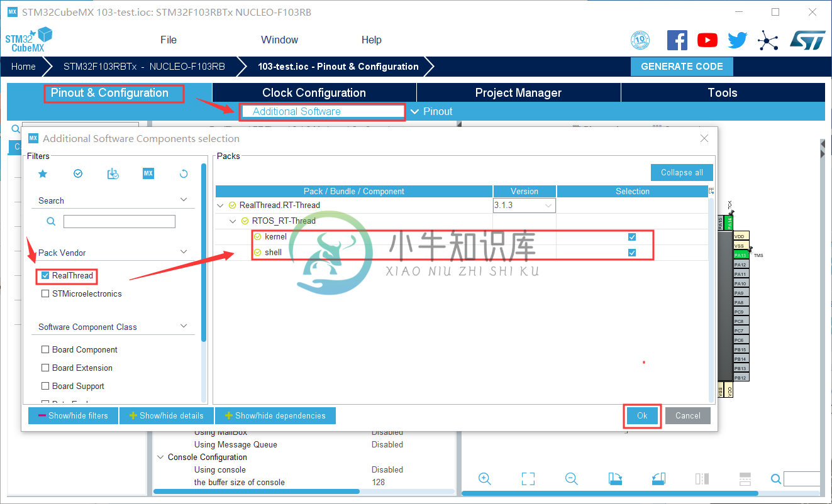Click the ST logo icon
The width and height of the screenshot is (832, 504).
(807, 40)
